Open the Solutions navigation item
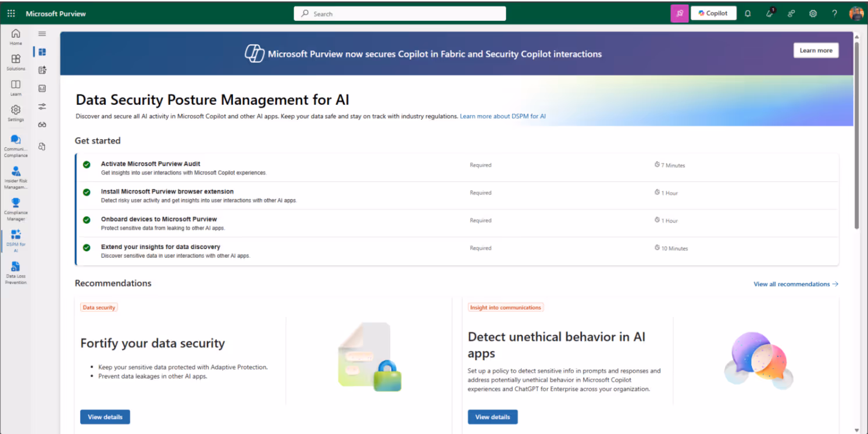 coord(16,62)
